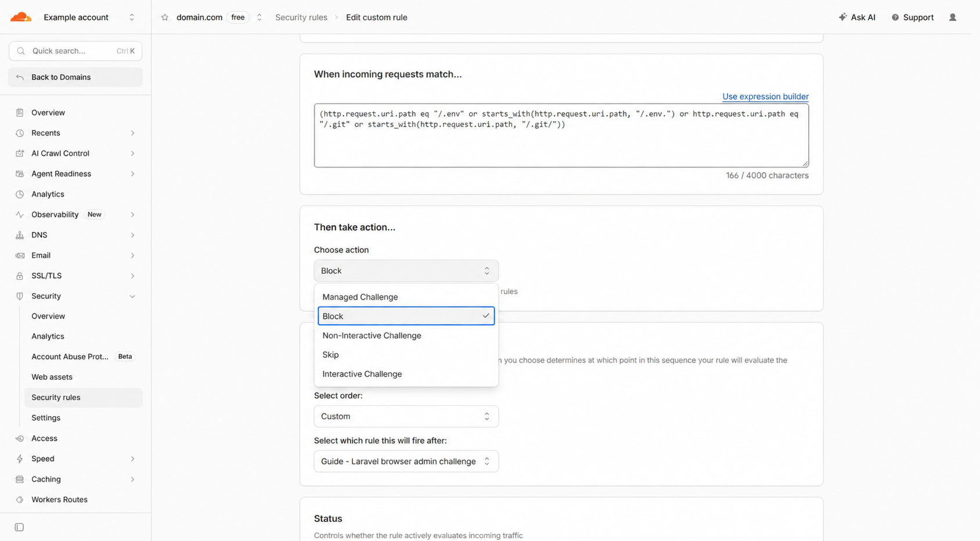
Task: Click the Recents clock icon
Action: click(20, 133)
